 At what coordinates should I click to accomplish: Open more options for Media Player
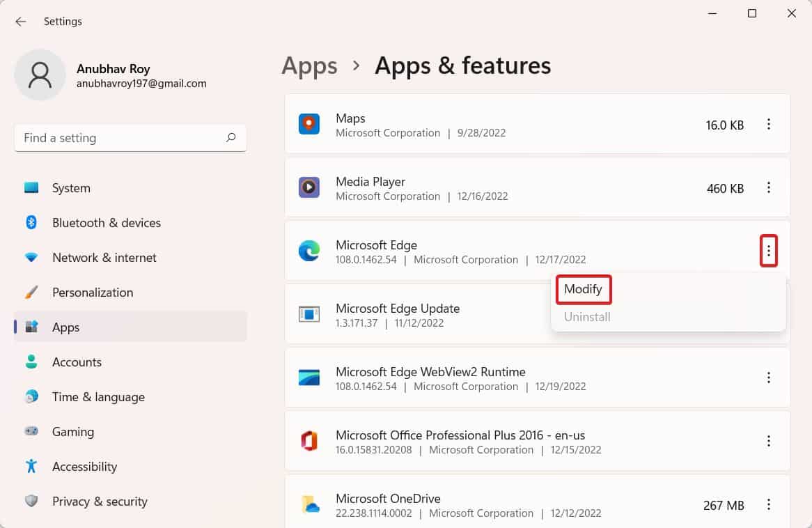pos(769,187)
